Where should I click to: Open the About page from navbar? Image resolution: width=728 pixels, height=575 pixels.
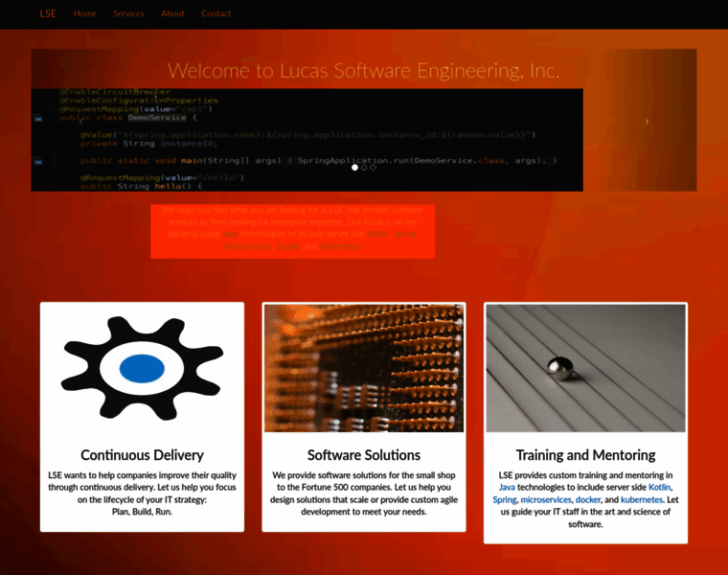click(172, 13)
